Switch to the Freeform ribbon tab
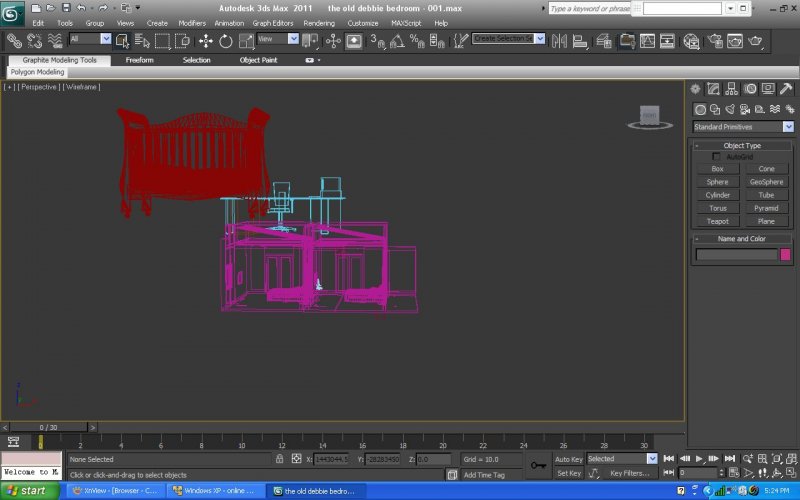800x500 pixels. [139, 60]
